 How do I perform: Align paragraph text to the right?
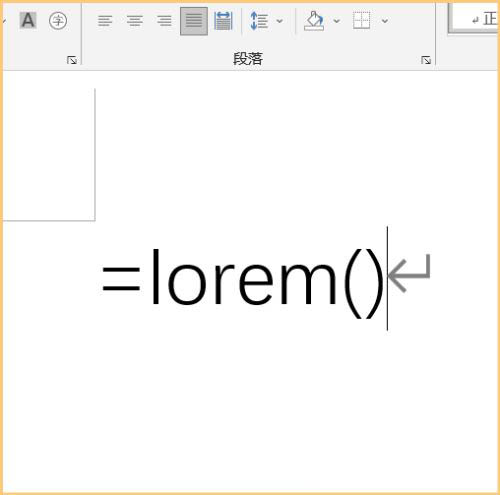164,21
